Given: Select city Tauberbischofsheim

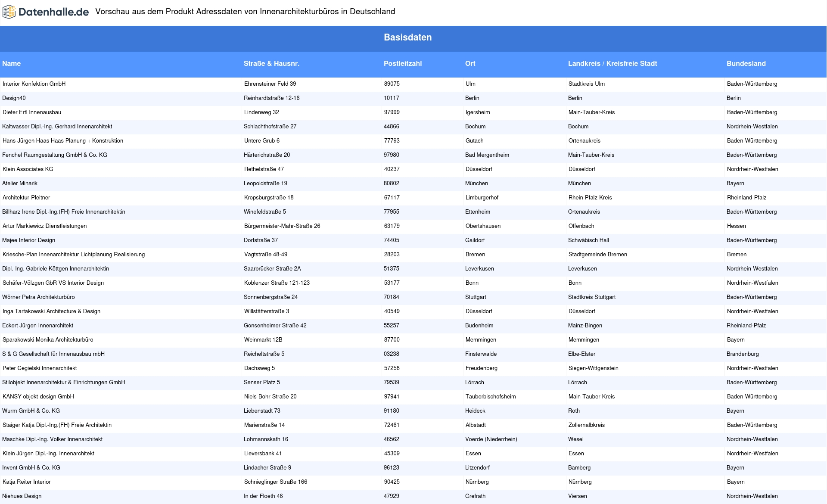Looking at the screenshot, I should click(x=491, y=397).
